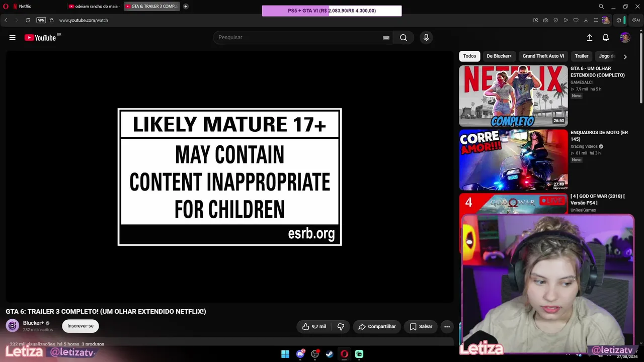Open the YouTube upload/create button
644x362 pixels.
pos(590,38)
